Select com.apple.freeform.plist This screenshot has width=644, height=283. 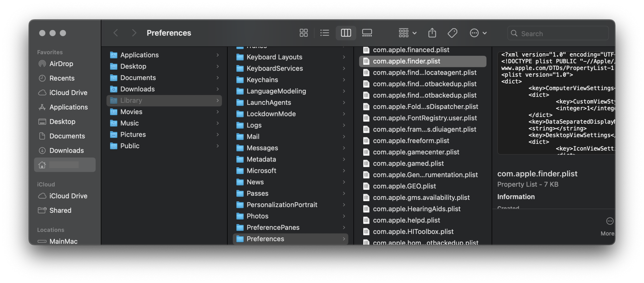point(422,141)
